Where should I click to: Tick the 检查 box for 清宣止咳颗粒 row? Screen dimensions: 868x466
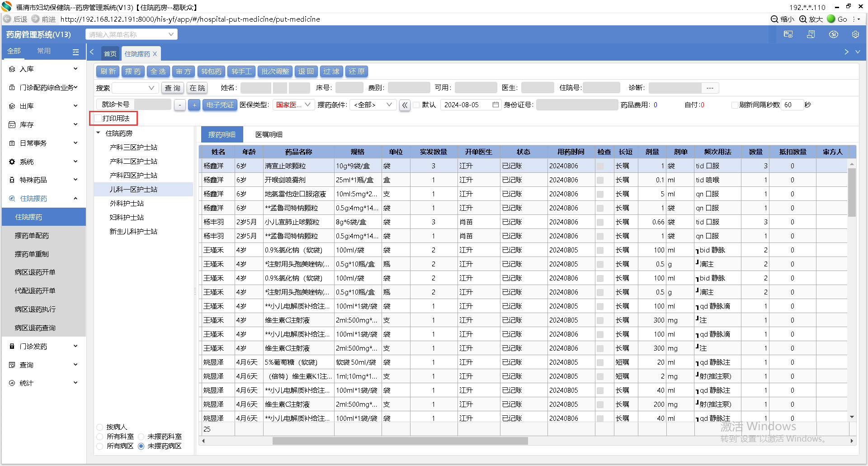click(600, 166)
